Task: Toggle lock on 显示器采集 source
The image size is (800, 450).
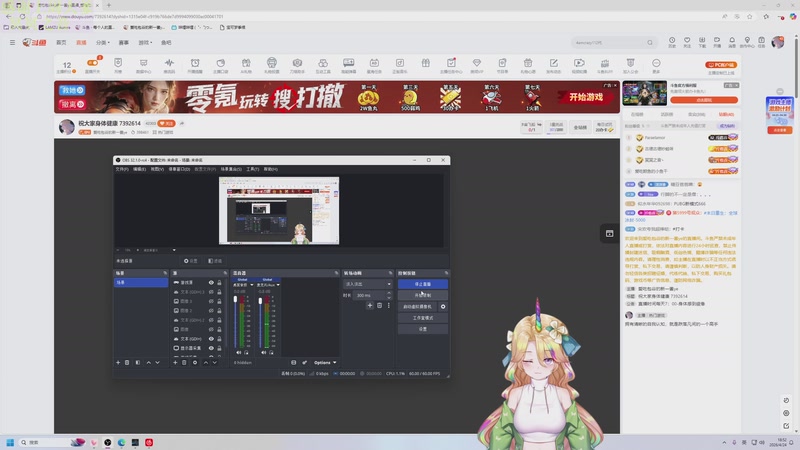Action: [219, 348]
